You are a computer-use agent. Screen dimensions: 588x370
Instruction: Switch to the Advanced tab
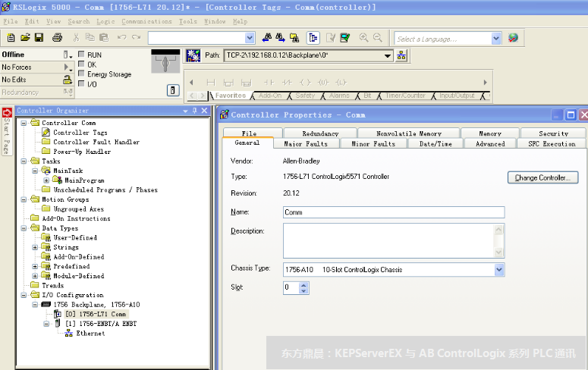(490, 143)
